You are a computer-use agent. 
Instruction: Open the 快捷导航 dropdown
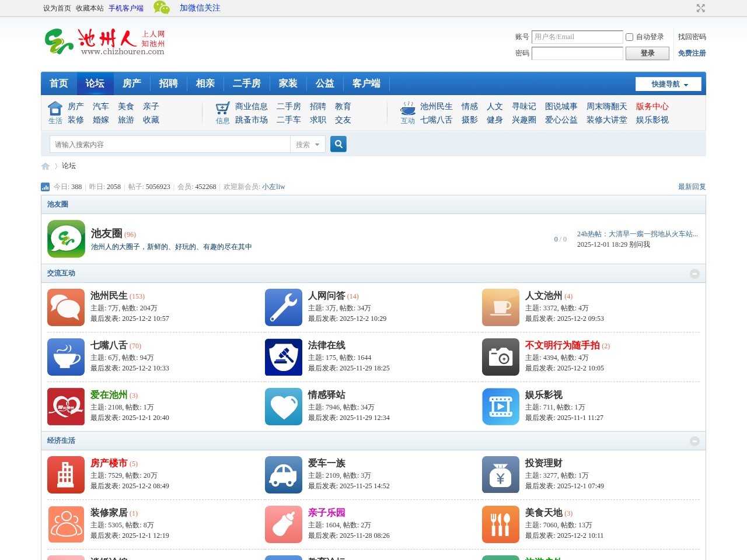click(669, 84)
